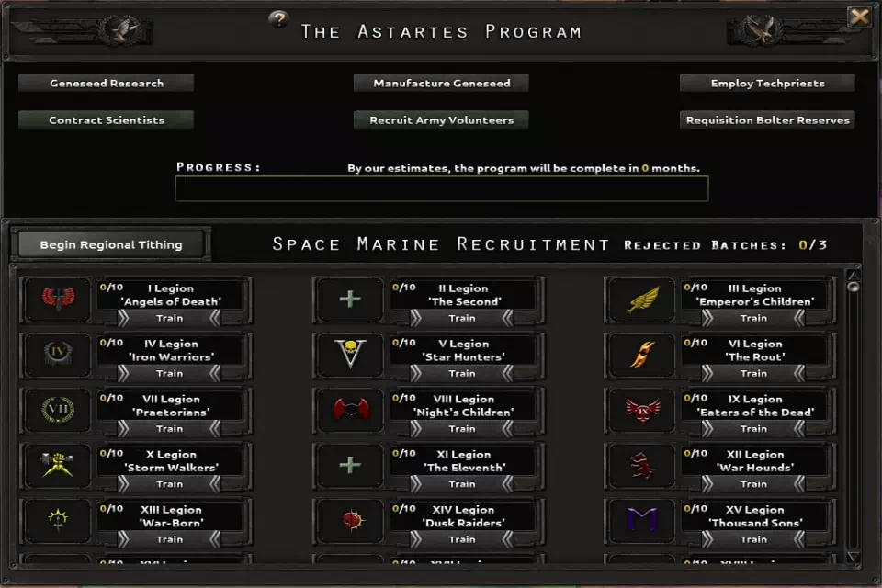
Task: Open Geneseed Research
Action: coord(106,83)
